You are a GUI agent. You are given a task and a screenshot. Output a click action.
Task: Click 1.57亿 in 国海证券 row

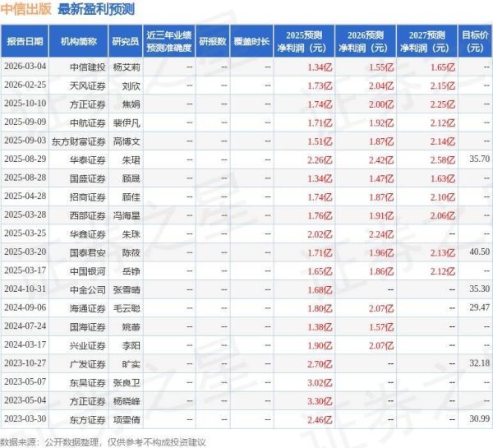point(381,327)
